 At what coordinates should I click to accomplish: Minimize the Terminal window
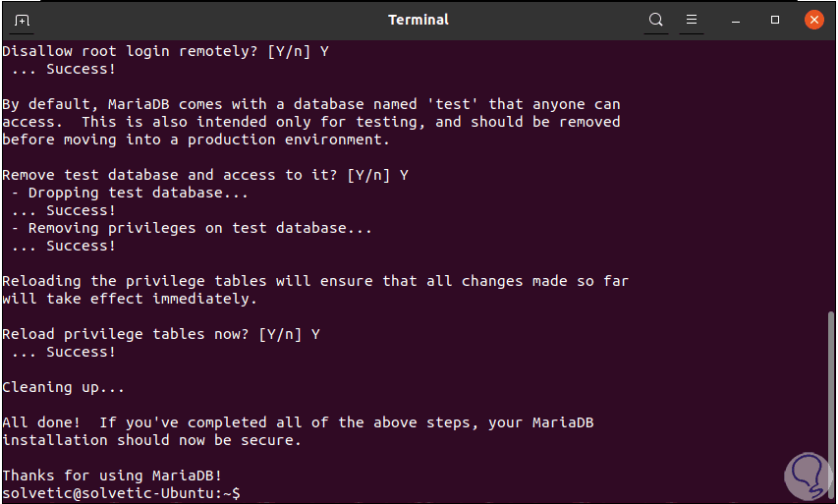click(740, 20)
